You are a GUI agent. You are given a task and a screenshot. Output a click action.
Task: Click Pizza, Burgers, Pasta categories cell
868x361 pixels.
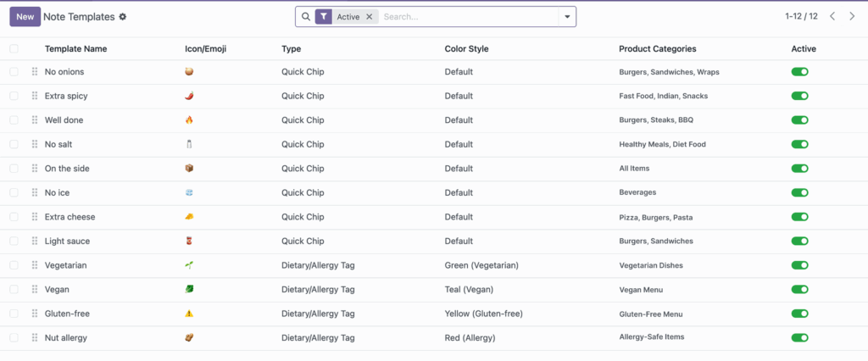[x=655, y=218]
